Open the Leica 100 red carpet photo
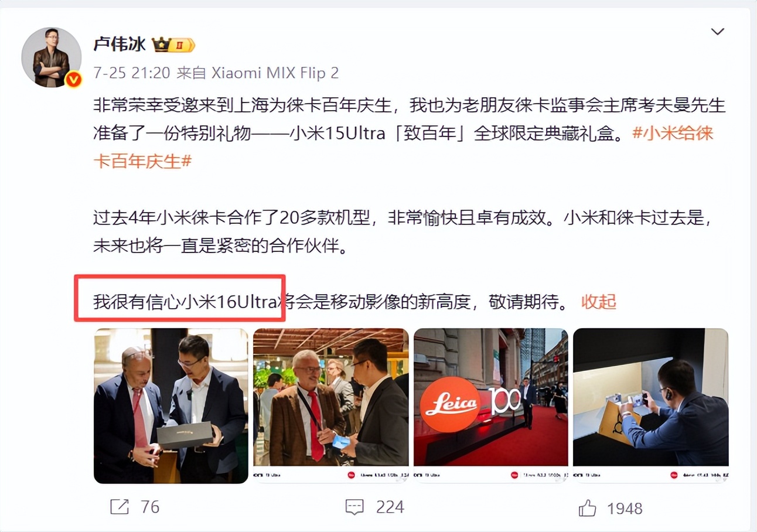757x532 pixels. point(490,405)
